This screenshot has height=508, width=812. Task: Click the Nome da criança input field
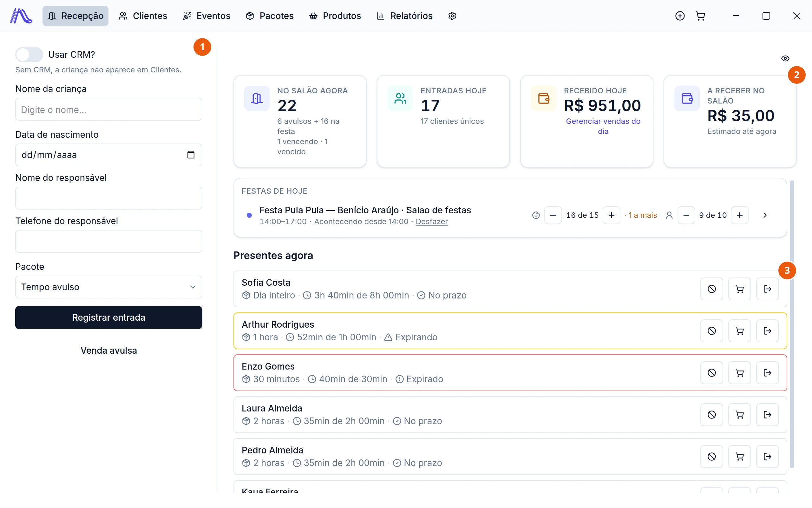(109, 110)
